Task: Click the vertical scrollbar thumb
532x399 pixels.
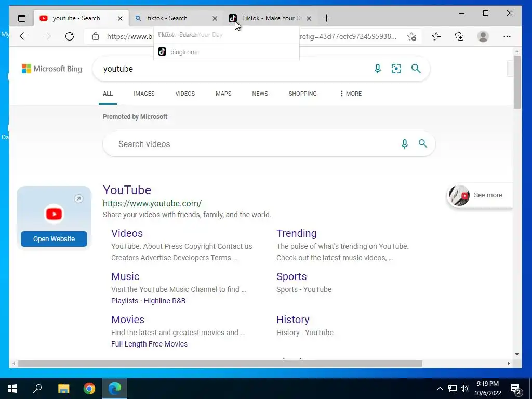Action: pos(517,82)
